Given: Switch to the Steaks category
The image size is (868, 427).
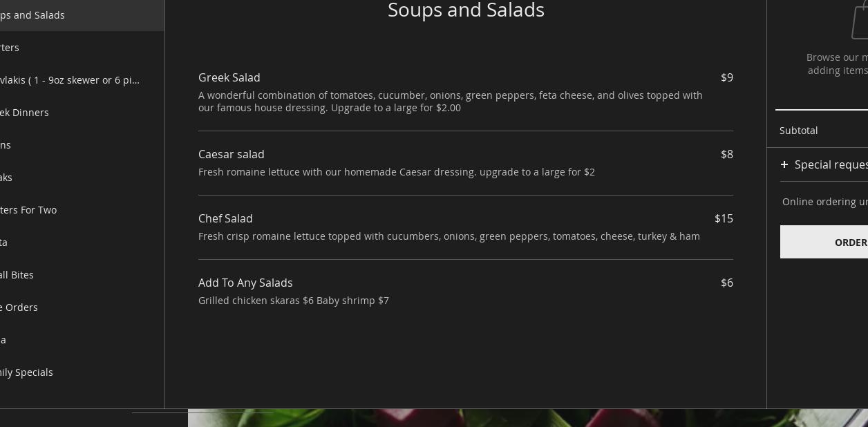Looking at the screenshot, I should (6, 178).
